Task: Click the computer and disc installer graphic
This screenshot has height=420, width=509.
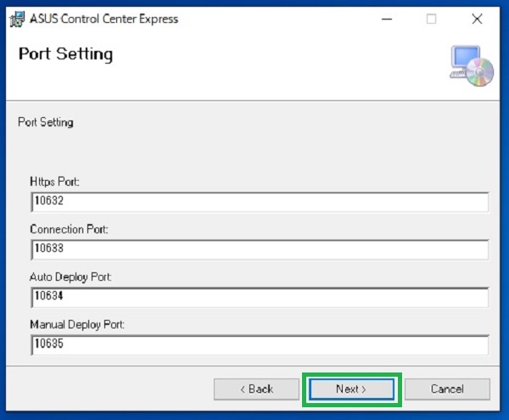Action: pos(472,66)
